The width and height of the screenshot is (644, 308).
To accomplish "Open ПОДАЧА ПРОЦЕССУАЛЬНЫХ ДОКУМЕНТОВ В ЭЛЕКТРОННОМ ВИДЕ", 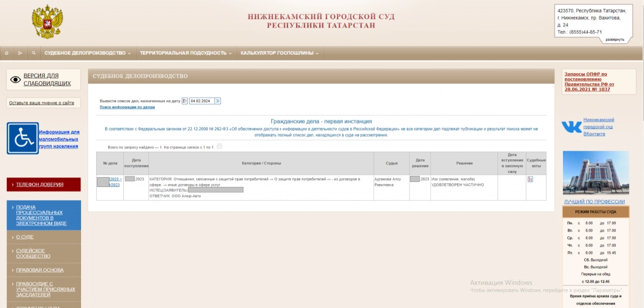I will tap(43, 215).
